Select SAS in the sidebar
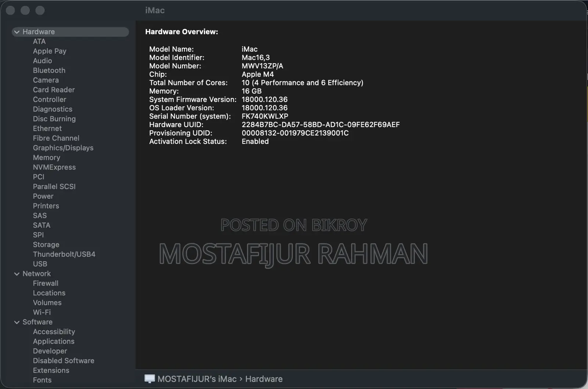 click(x=40, y=216)
